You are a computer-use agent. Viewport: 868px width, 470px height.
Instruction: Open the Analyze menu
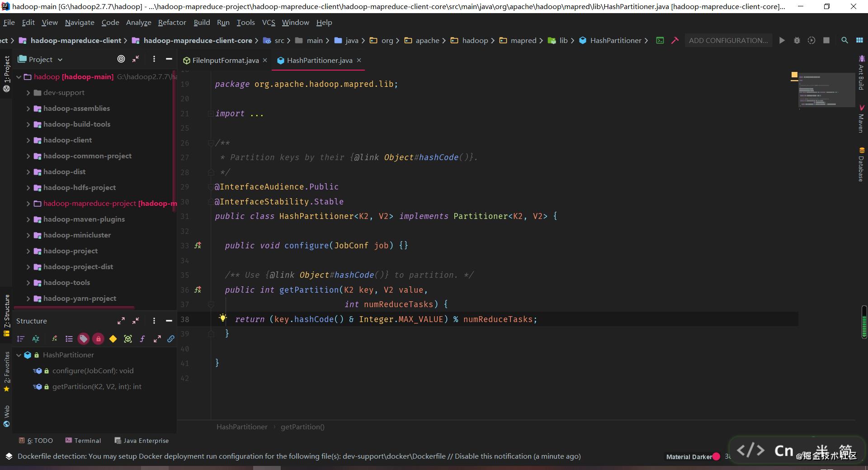click(x=138, y=22)
